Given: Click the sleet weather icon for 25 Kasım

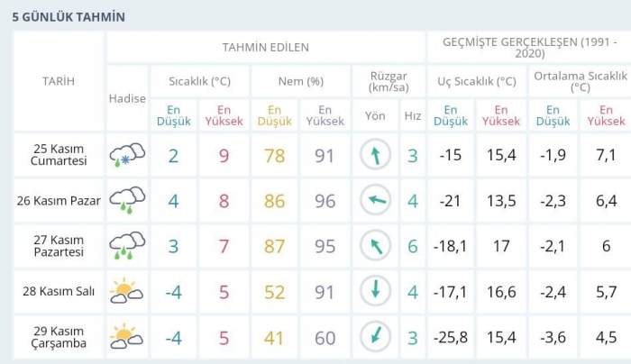Looking at the screenshot, I should (126, 155).
